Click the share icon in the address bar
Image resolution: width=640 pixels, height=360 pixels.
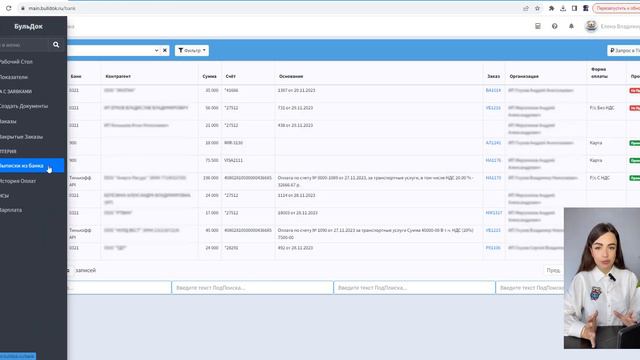point(526,8)
